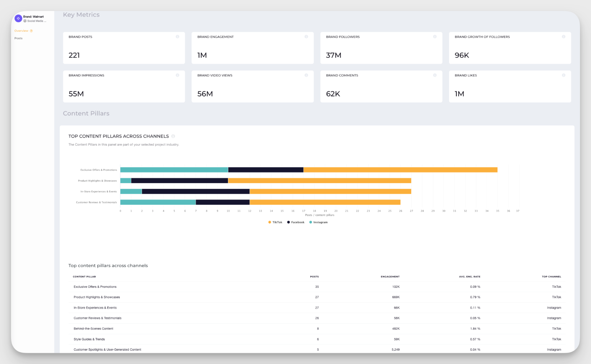Click the orange TikTok legend color dot

(x=269, y=222)
